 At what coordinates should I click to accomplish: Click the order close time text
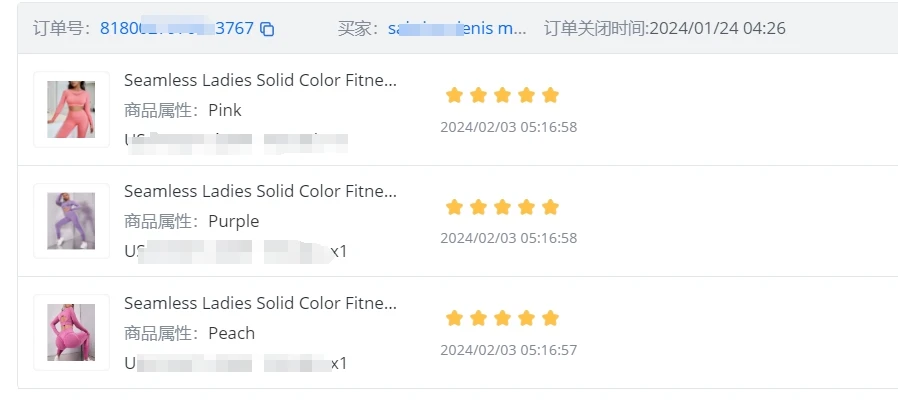664,28
